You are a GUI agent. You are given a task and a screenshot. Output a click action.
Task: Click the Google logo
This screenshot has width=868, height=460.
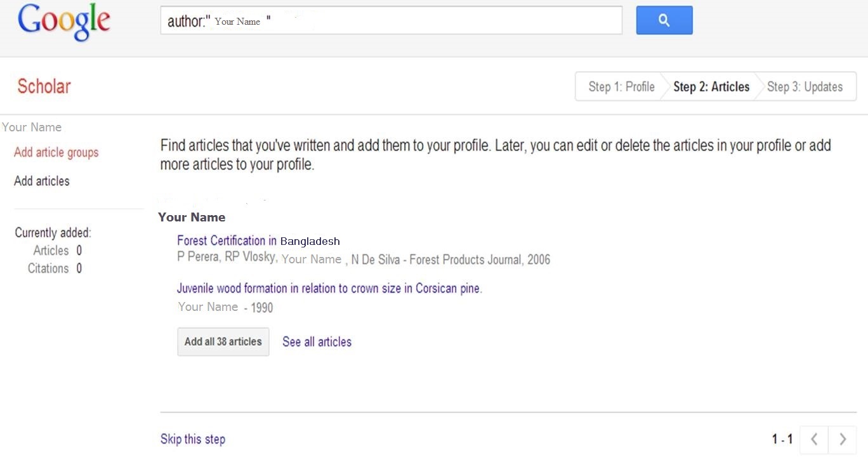[64, 22]
